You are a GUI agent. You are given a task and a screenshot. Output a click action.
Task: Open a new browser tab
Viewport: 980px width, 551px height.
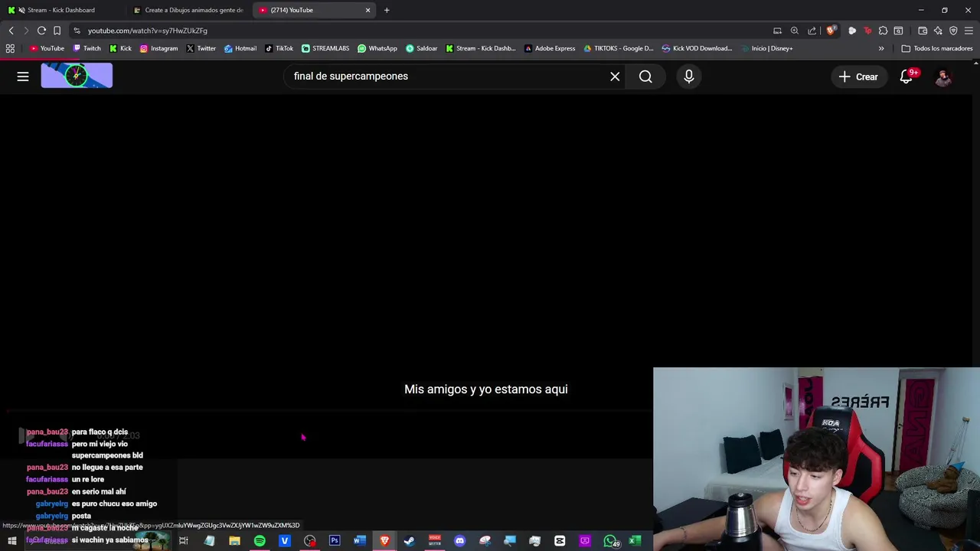coord(387,10)
